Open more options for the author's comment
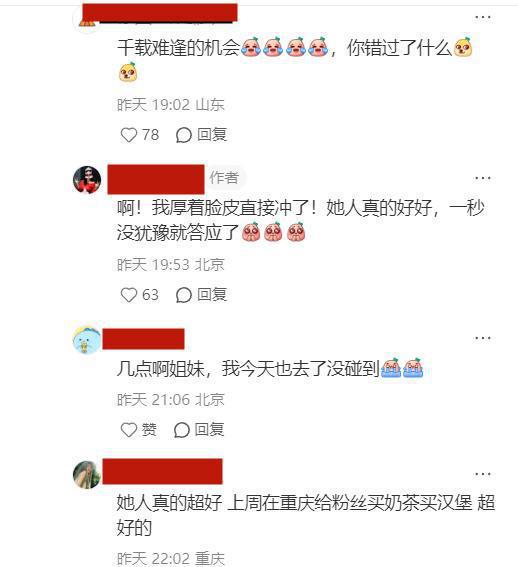518x567 pixels. click(x=483, y=178)
